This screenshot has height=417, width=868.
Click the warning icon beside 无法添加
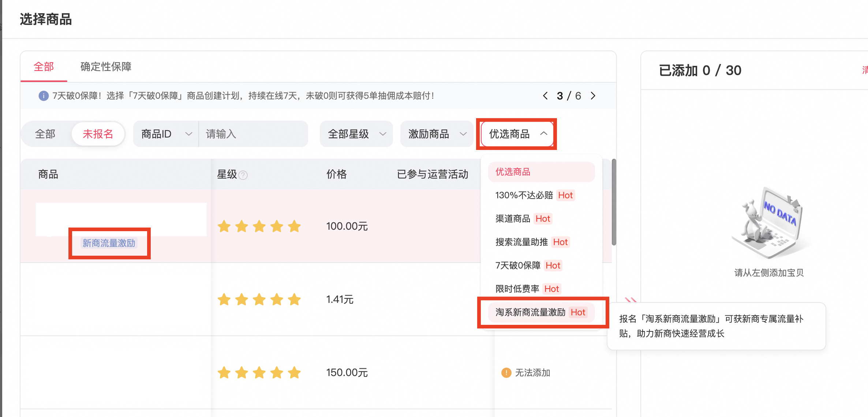click(506, 373)
